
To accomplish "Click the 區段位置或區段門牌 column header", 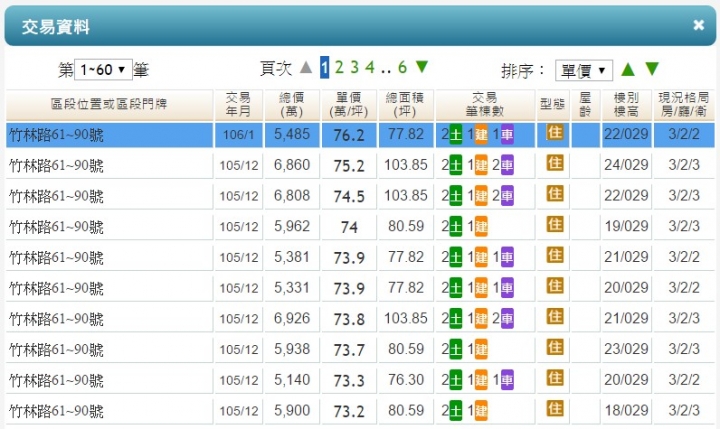I will pos(109,104).
